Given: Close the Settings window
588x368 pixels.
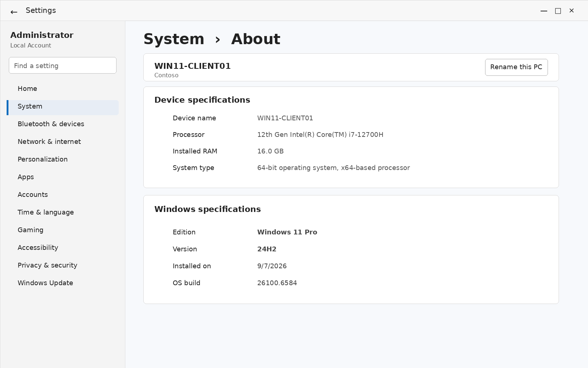Looking at the screenshot, I should [571, 11].
